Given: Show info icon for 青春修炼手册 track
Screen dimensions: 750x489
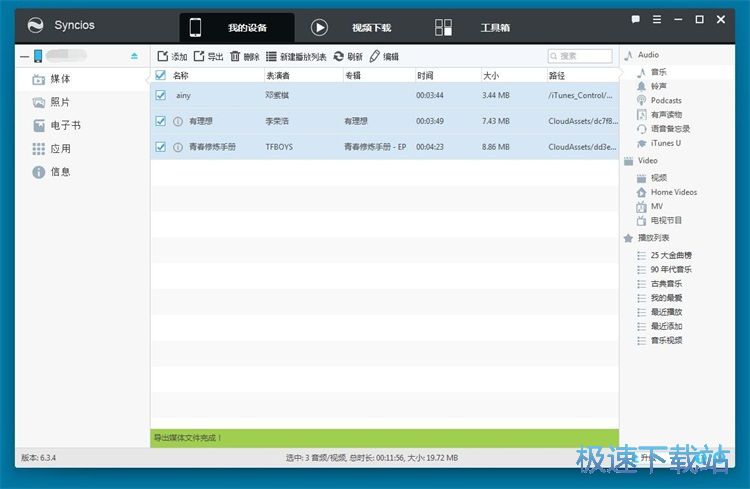Looking at the screenshot, I should tap(177, 147).
